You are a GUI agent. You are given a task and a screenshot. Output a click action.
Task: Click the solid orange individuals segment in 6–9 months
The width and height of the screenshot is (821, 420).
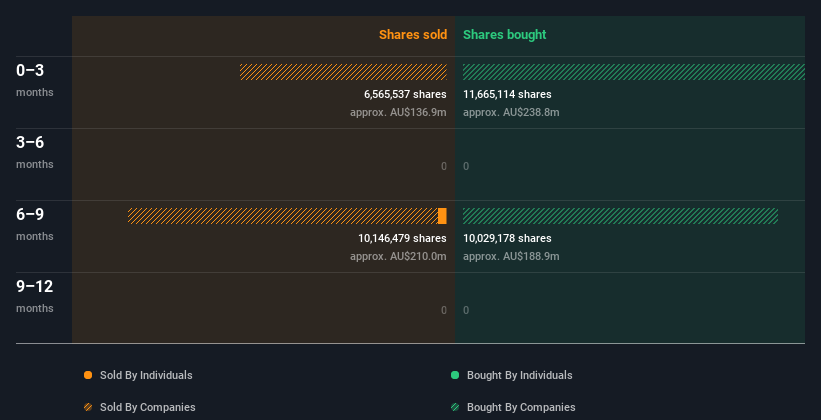442,216
